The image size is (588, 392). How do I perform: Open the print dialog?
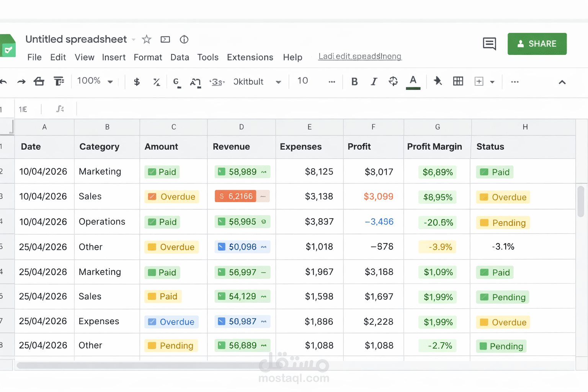click(39, 82)
